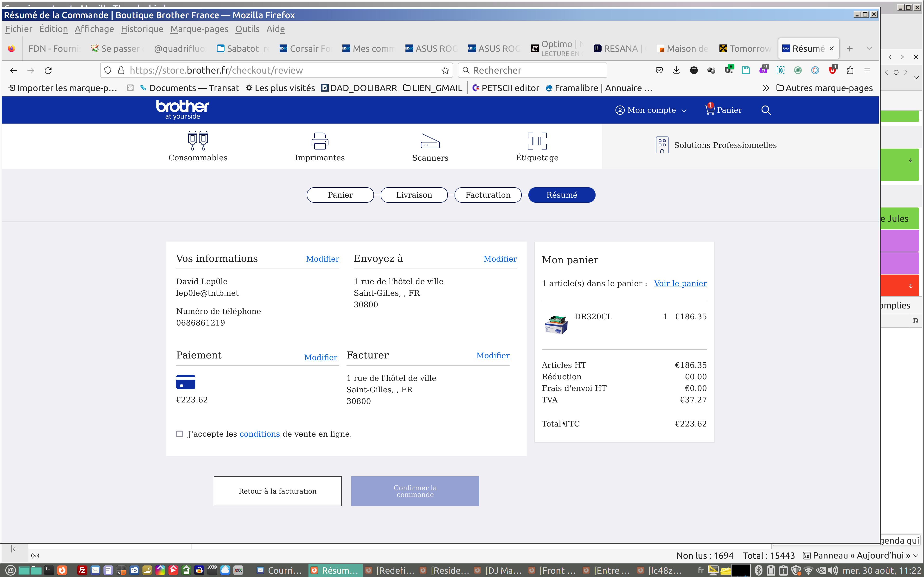Open the Firefox downloads arrow icon
This screenshot has height=577, width=924.
pos(676,70)
